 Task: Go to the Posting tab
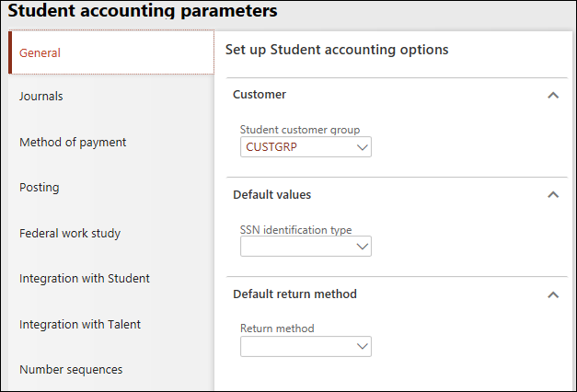tap(40, 188)
